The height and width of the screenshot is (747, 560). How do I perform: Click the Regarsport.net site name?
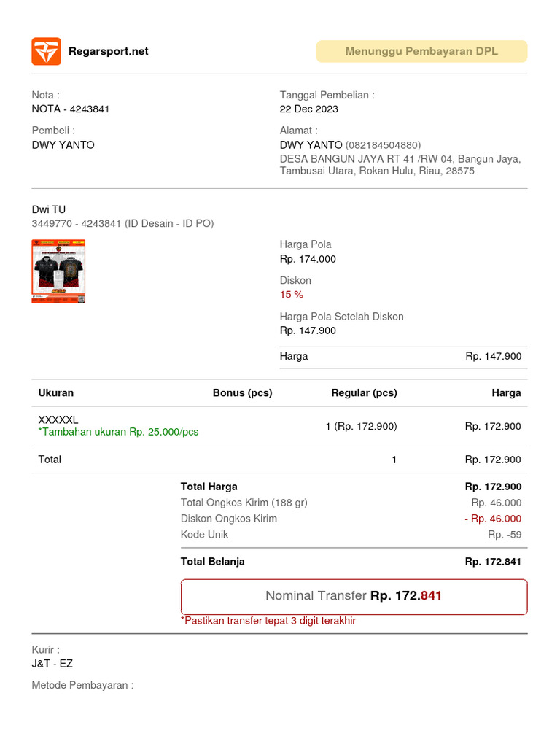[108, 51]
